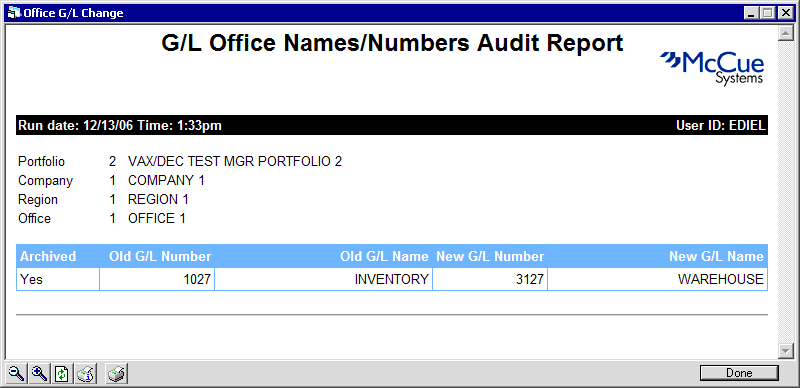Click the scroll down arrow of vertical scrollbar
This screenshot has width=800, height=388.
point(784,351)
